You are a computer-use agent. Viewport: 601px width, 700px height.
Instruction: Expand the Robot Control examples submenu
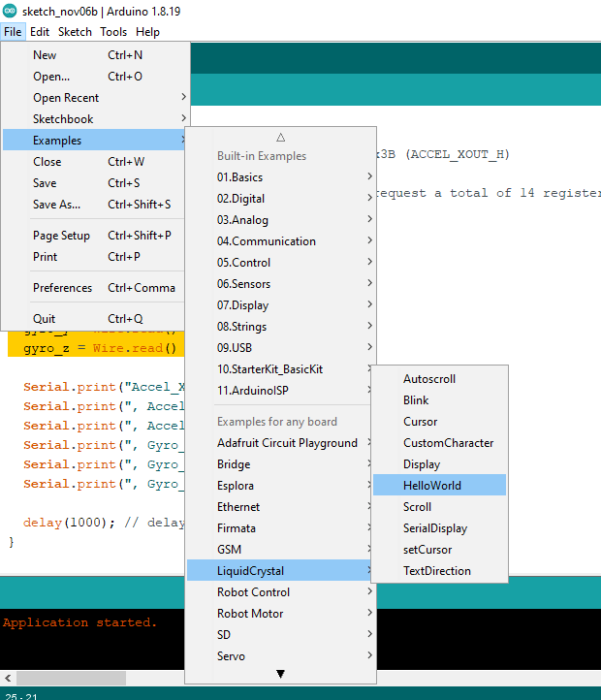(280, 592)
